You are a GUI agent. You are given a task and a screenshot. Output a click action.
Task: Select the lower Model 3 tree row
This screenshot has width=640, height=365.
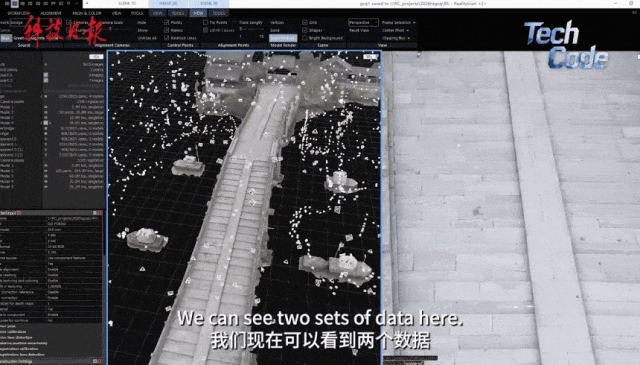click(x=52, y=176)
